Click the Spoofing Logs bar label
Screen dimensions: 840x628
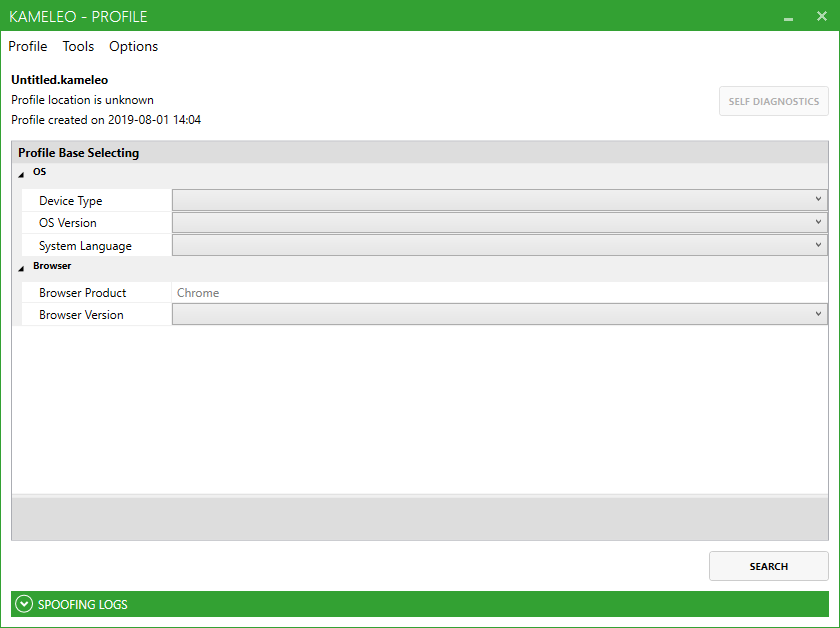pyautogui.click(x=82, y=604)
